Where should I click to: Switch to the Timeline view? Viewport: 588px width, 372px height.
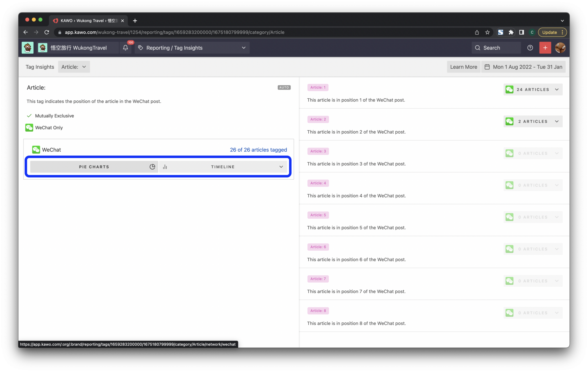[x=223, y=166]
